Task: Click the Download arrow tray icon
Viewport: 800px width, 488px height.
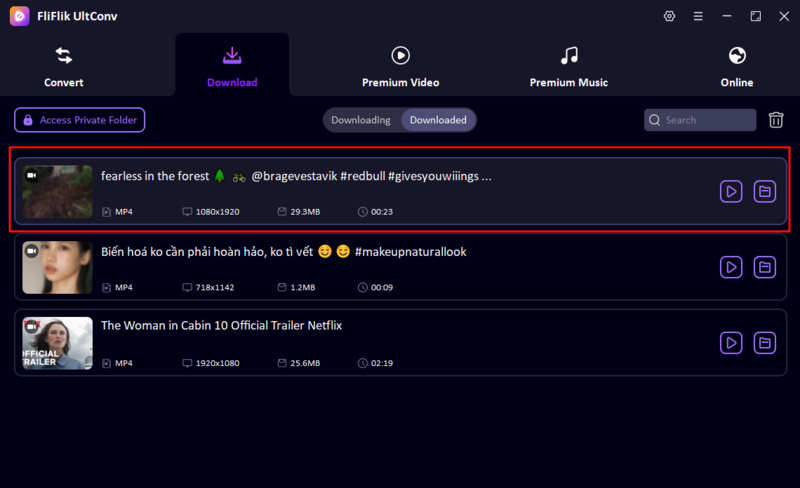Action: (x=232, y=55)
